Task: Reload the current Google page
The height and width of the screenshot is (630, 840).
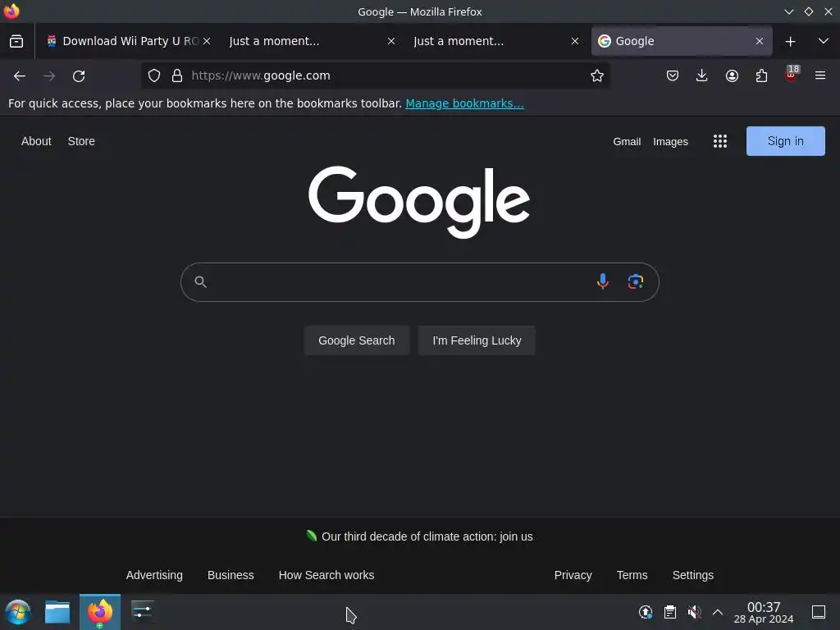Action: 79,76
